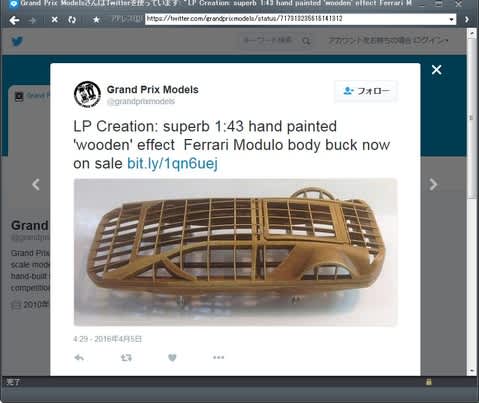Open the bit.ly/1qn6uej link
The width and height of the screenshot is (479, 403).
[x=172, y=163]
